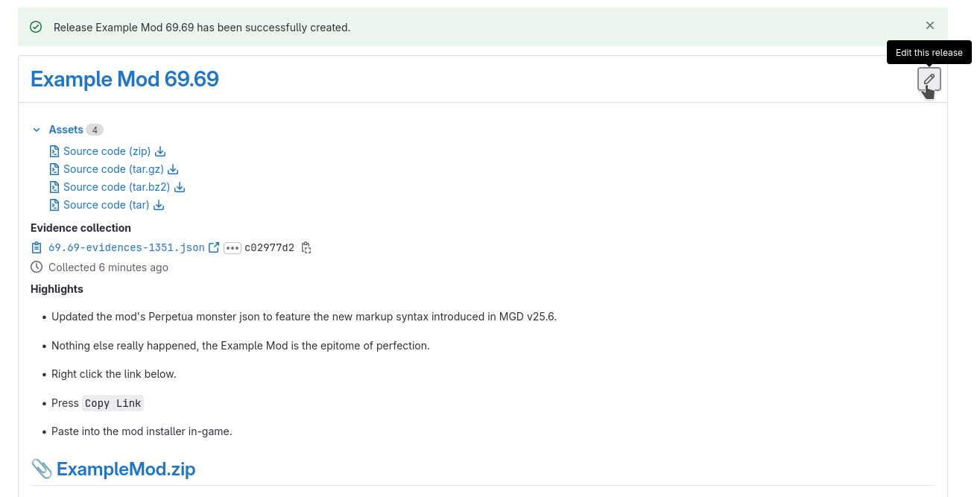The height and width of the screenshot is (497, 980).
Task: Copy the evidence SHA to clipboard
Action: 306,247
